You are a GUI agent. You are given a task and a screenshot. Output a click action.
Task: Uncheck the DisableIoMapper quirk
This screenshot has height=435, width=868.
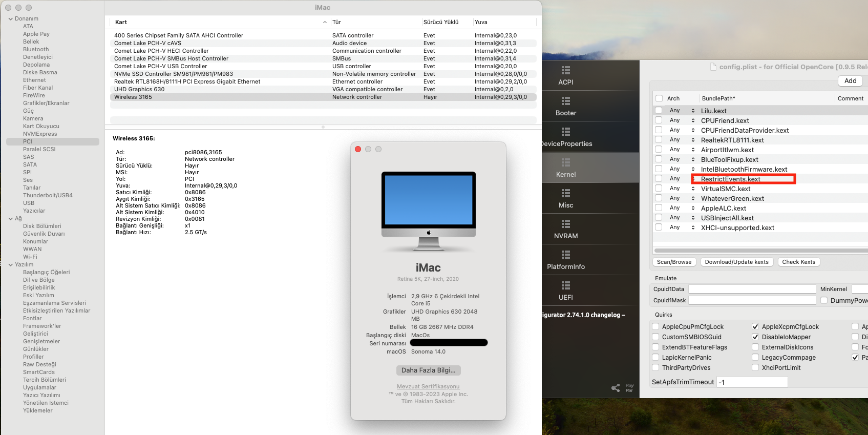click(x=755, y=337)
